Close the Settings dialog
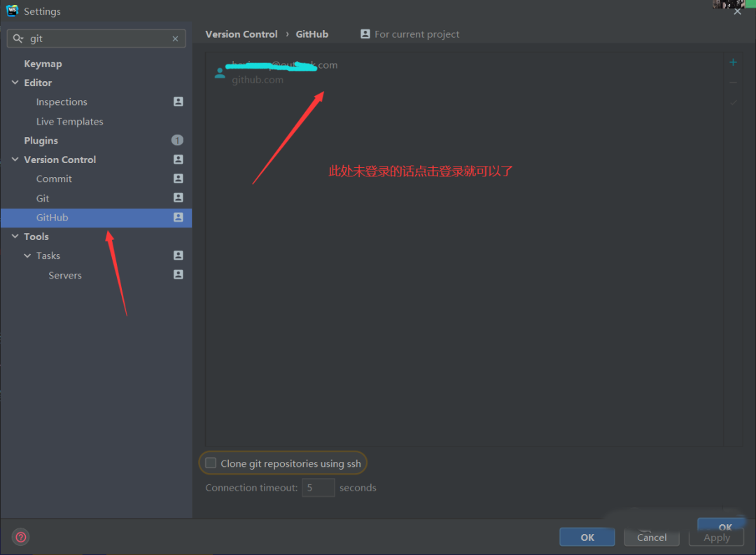 737,11
